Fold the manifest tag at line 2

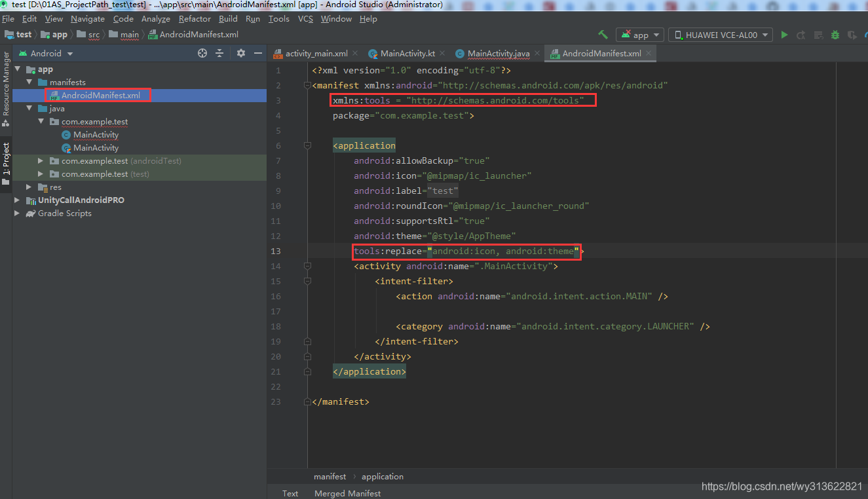[307, 85]
